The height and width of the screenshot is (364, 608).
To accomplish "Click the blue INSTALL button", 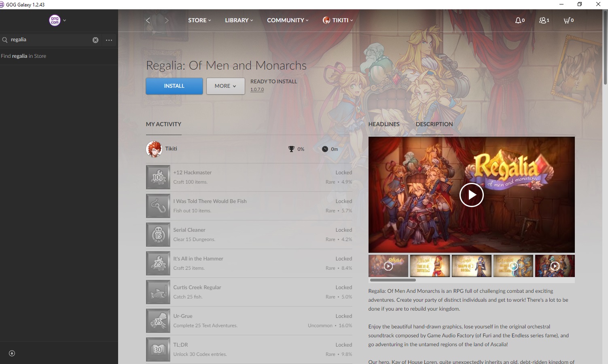I will point(174,86).
